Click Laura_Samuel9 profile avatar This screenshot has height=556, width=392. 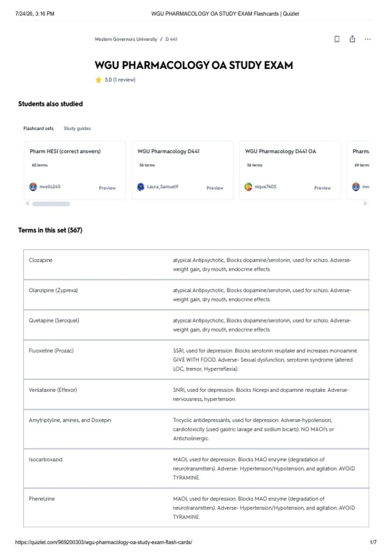tap(140, 187)
